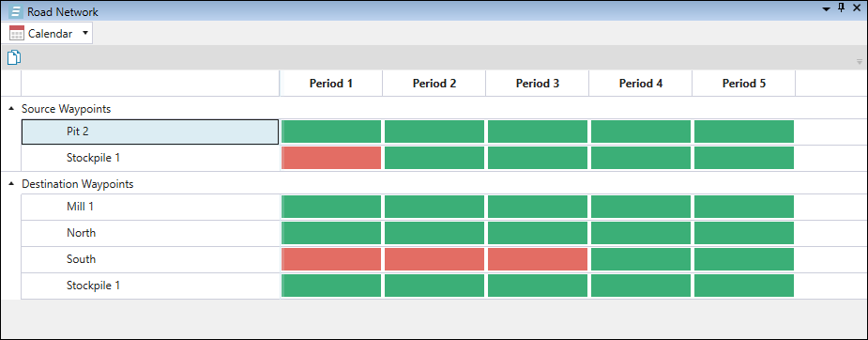Viewport: 868px width, 340px height.
Task: Click the Road Network panel icon
Action: click(x=16, y=11)
